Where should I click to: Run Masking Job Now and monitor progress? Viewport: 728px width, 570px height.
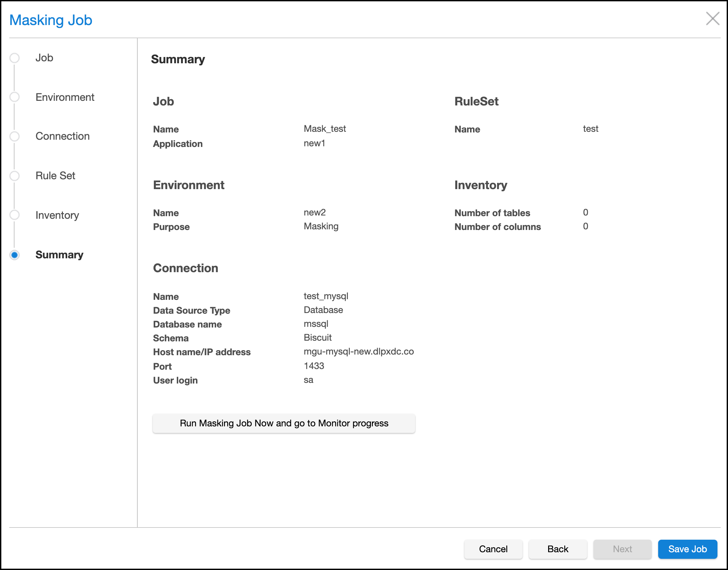tap(284, 423)
